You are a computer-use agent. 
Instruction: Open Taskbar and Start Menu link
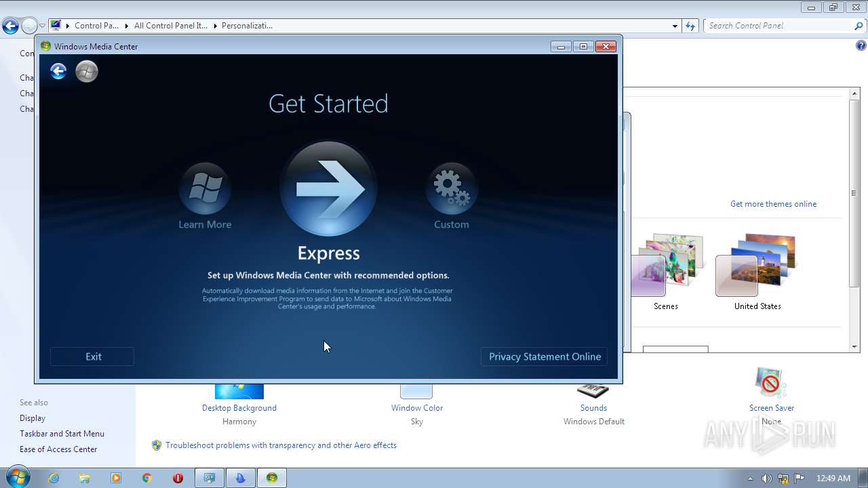pos(62,434)
